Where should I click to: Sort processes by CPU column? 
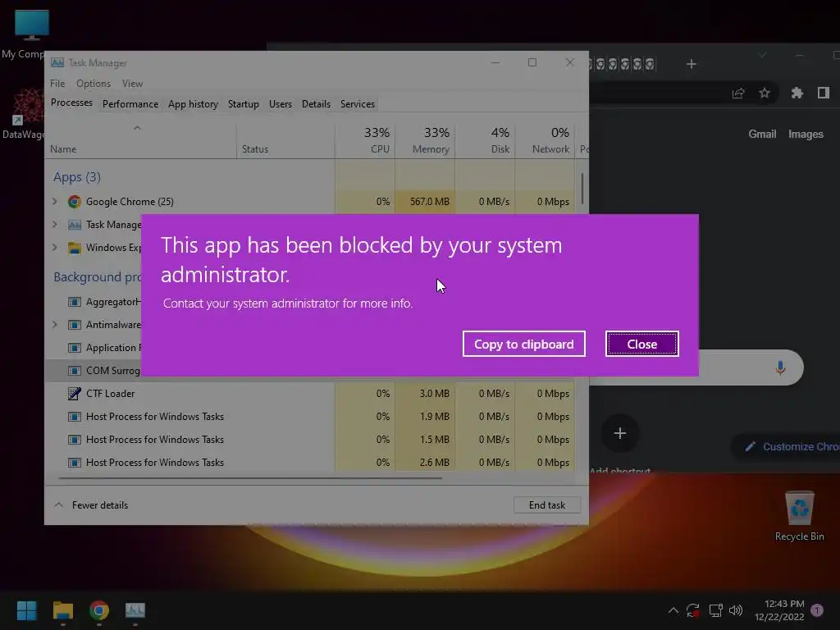click(x=365, y=140)
